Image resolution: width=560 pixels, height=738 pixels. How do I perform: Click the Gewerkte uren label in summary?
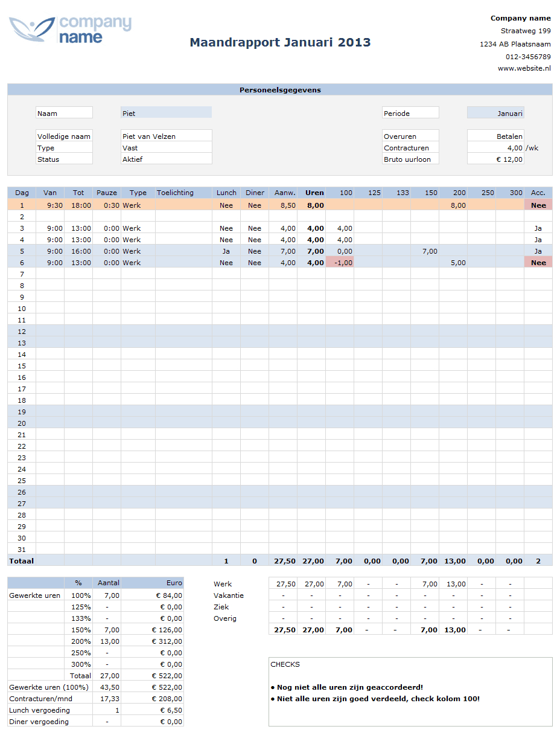click(x=35, y=595)
